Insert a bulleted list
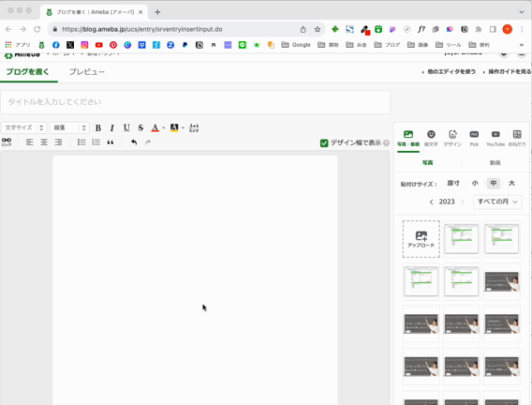532x405 pixels. point(81,142)
